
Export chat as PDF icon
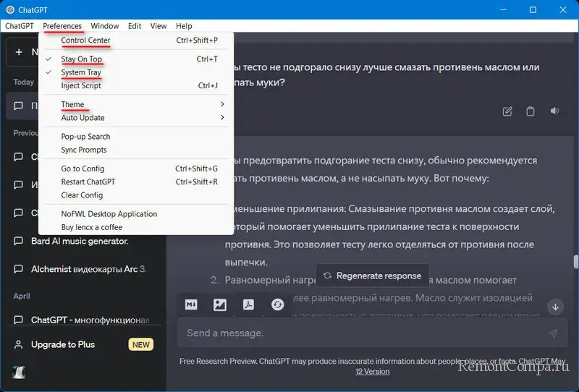[x=248, y=305]
